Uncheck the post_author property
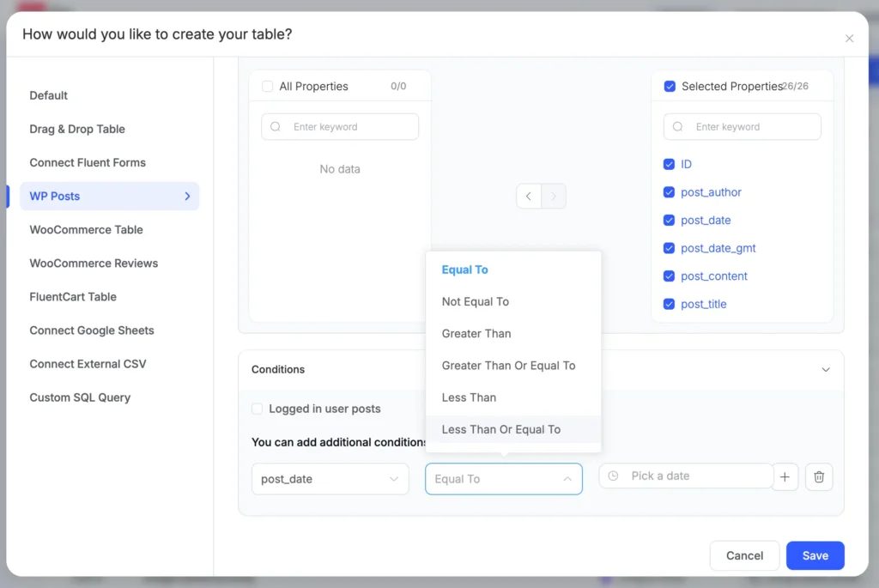This screenshot has width=879, height=588. [670, 192]
